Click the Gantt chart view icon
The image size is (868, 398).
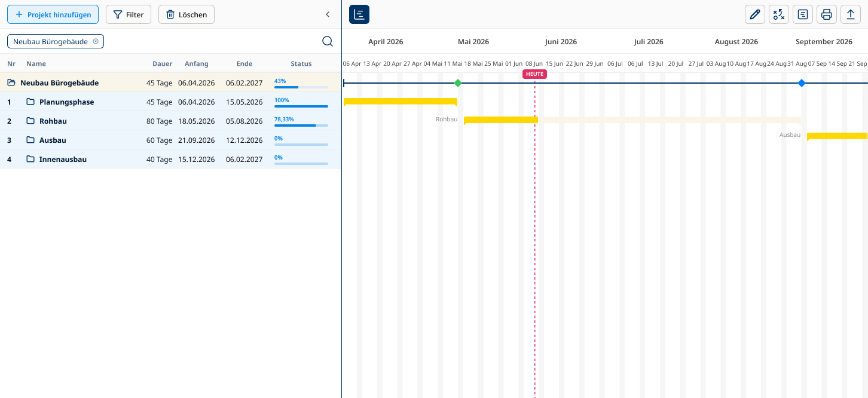[x=359, y=14]
